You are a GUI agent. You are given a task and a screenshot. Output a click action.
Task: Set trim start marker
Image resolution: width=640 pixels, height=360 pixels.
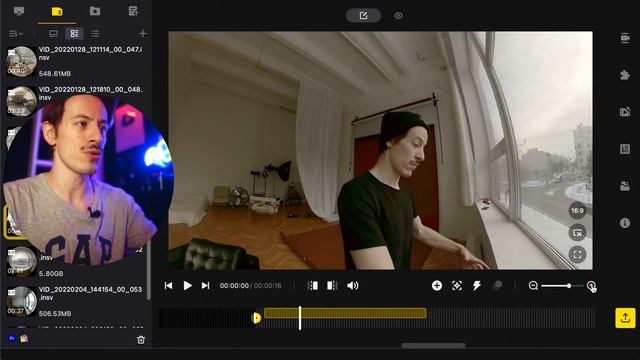(x=313, y=286)
